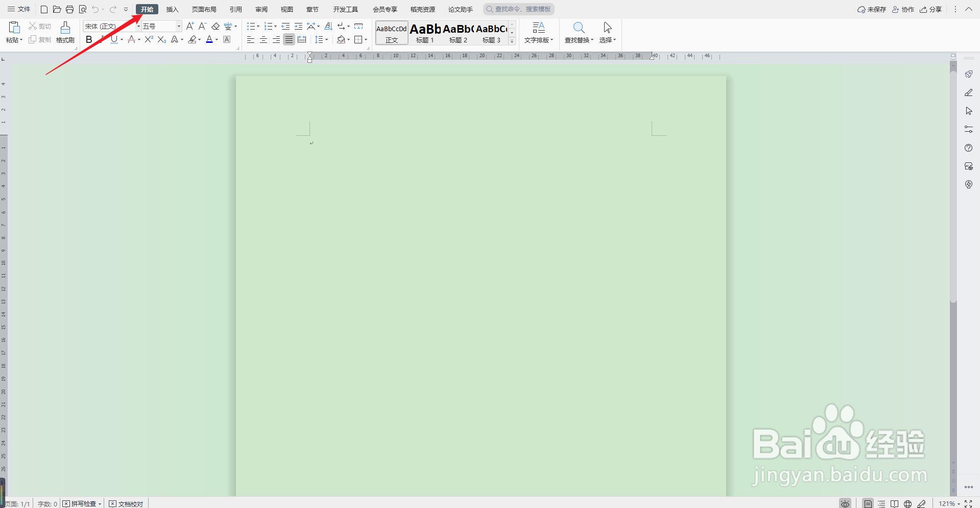The width and height of the screenshot is (980, 508).
Task: Open help from the right sidebar
Action: tap(968, 148)
